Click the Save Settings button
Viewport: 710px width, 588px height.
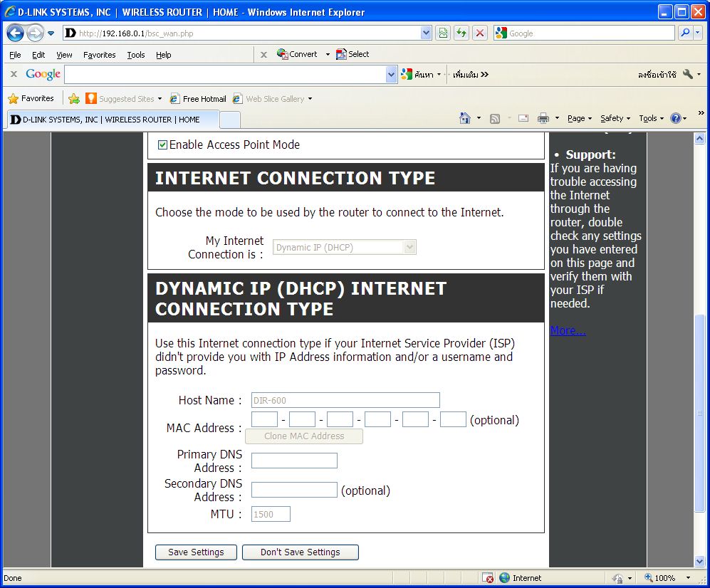(196, 552)
